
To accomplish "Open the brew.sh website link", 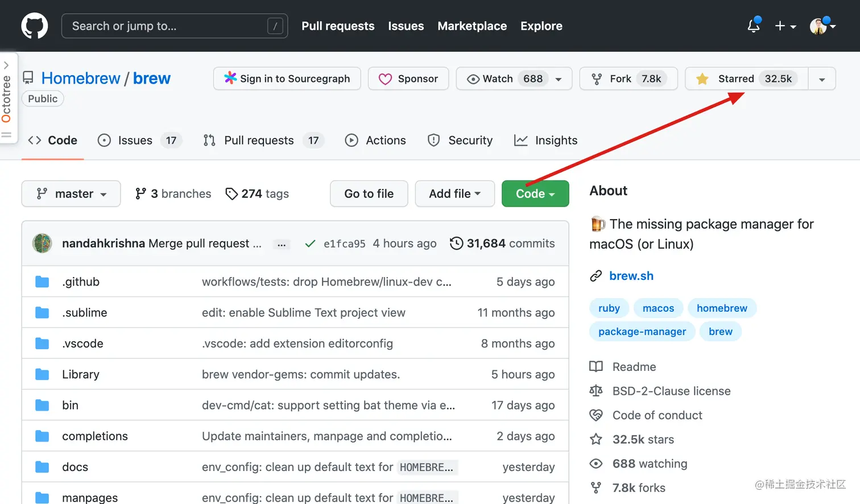I will [x=631, y=276].
